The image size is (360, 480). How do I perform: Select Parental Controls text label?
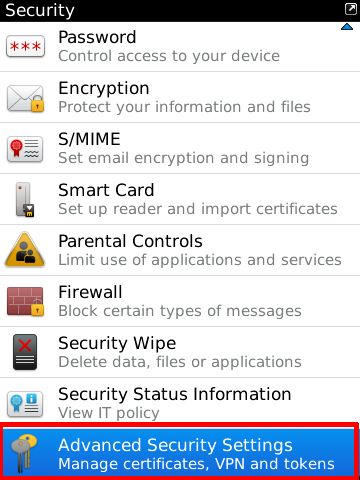click(x=130, y=241)
